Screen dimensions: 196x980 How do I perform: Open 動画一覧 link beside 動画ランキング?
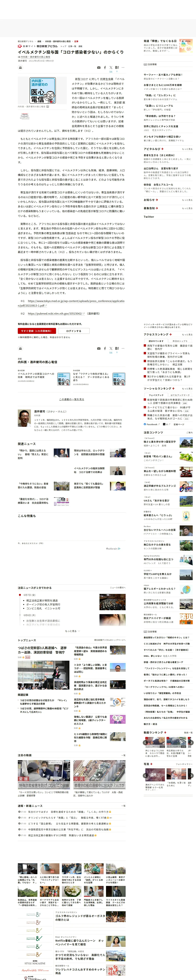(x=188, y=732)
